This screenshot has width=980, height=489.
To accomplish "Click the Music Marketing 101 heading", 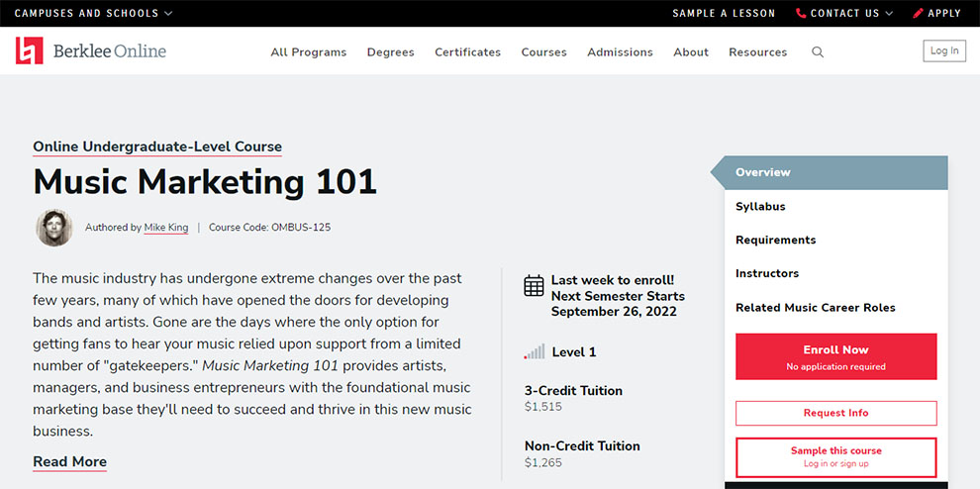I will [x=204, y=182].
